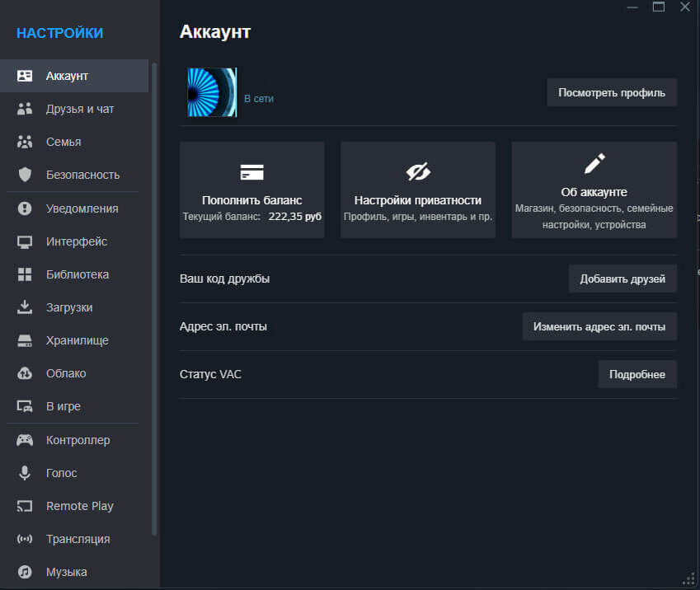Click the window resize grip corner
The height and width of the screenshot is (590, 700).
click(689, 578)
